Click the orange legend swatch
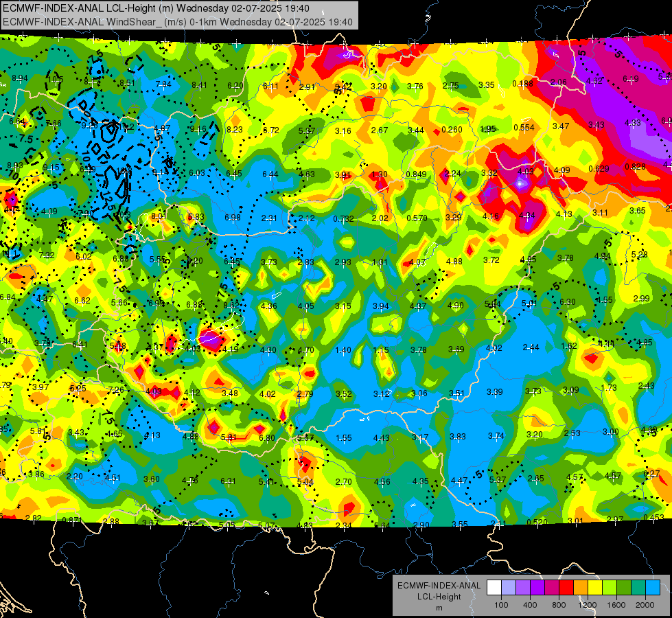This screenshot has width=672, height=618. tap(581, 588)
